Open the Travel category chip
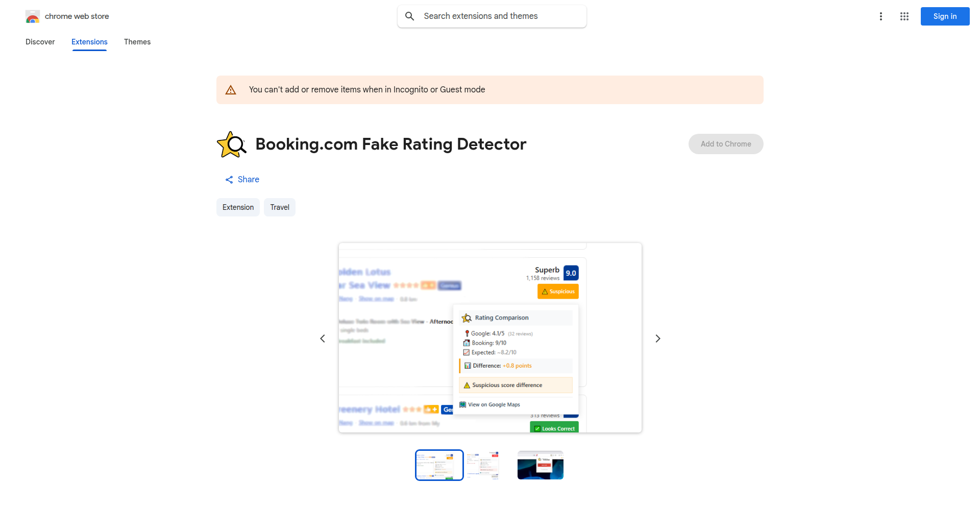 [280, 207]
